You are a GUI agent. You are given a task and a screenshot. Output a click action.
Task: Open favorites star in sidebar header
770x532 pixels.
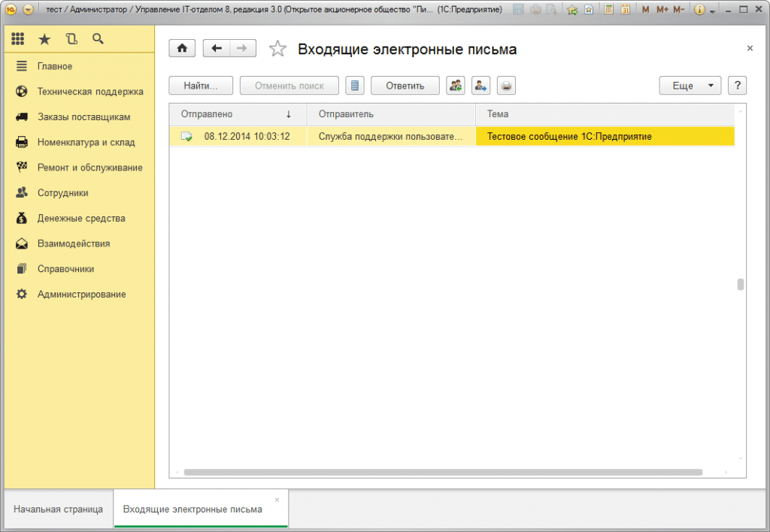pyautogui.click(x=44, y=39)
